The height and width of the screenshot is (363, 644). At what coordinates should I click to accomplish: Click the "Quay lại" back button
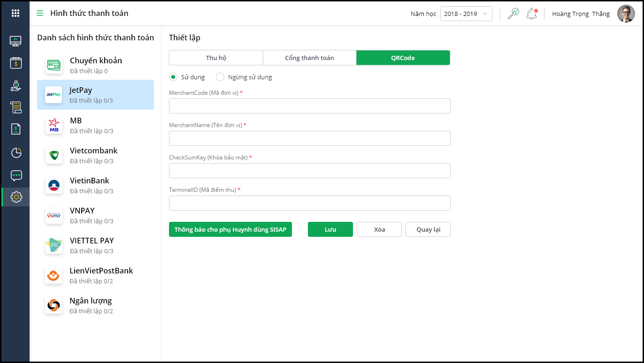tap(428, 229)
